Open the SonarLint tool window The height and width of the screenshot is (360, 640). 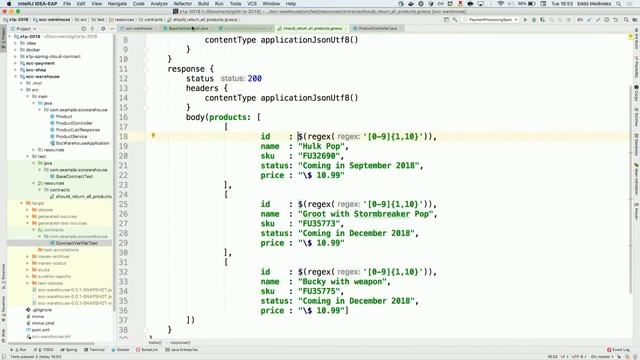(147, 350)
